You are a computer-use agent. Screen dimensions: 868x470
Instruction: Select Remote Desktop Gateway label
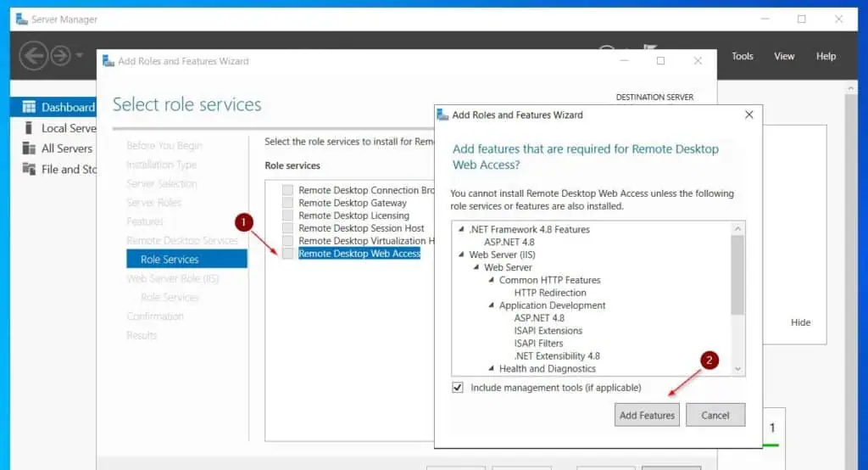click(x=352, y=203)
